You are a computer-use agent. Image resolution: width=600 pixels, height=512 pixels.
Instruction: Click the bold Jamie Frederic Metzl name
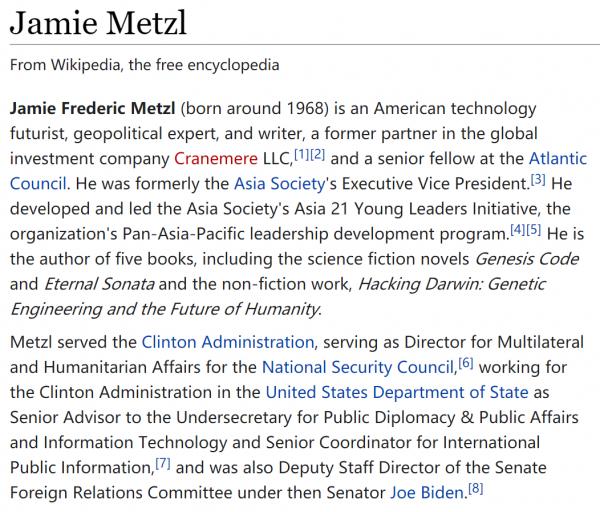pyautogui.click(x=93, y=109)
